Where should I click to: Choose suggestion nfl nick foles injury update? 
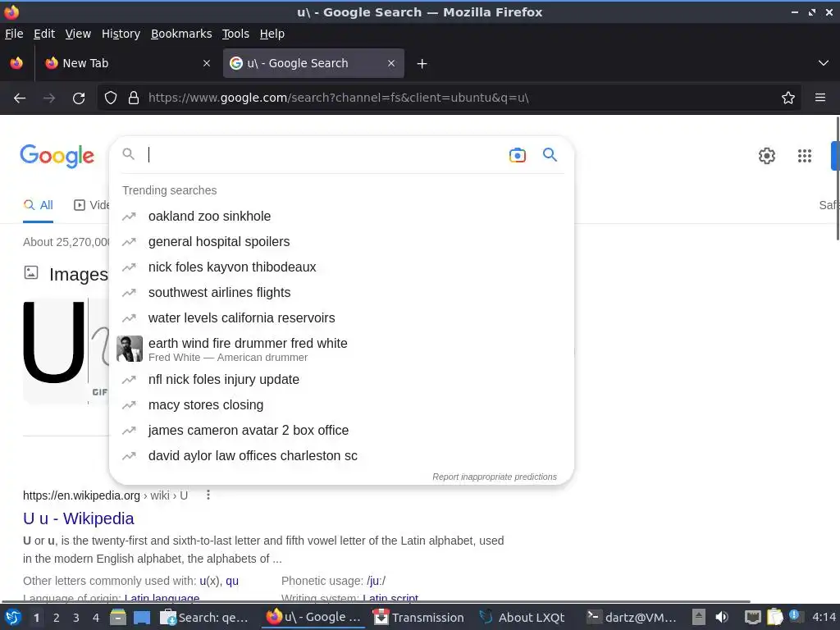[342, 380]
